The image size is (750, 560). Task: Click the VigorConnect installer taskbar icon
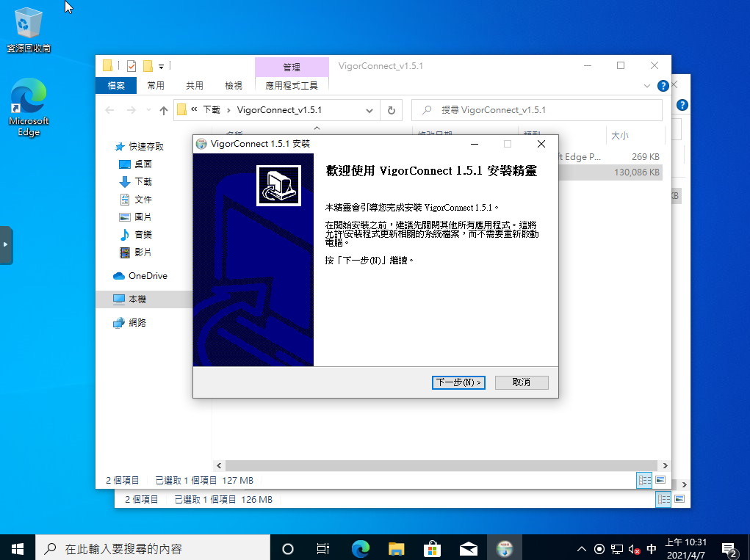point(505,548)
